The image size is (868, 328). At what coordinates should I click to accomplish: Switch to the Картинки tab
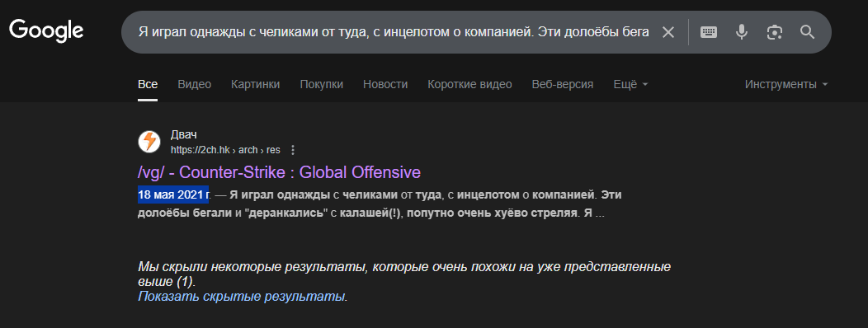click(x=255, y=85)
